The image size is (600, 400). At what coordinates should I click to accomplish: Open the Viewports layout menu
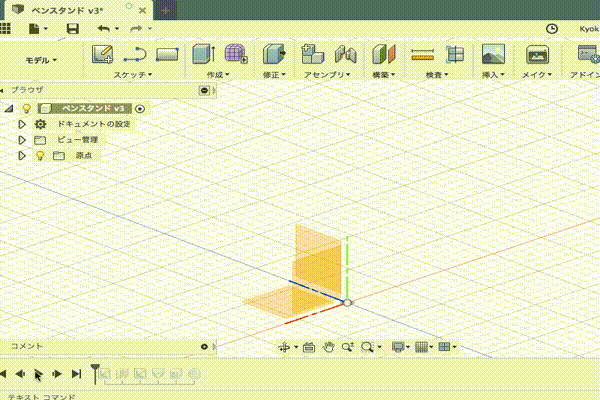pos(447,347)
